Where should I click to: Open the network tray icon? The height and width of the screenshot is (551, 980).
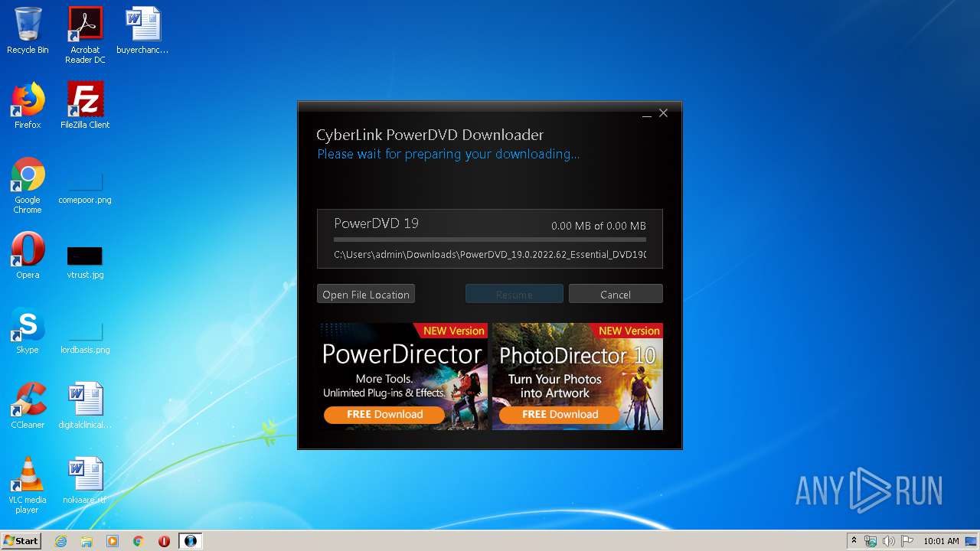coord(871,541)
